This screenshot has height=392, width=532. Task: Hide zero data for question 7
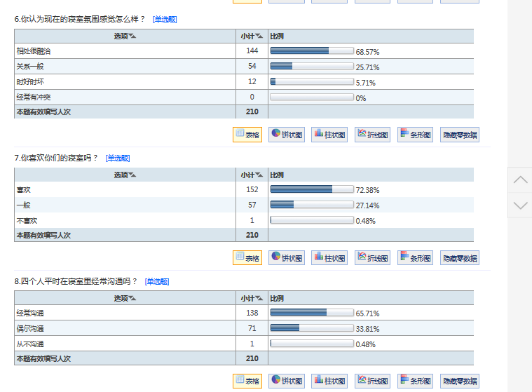(460, 258)
